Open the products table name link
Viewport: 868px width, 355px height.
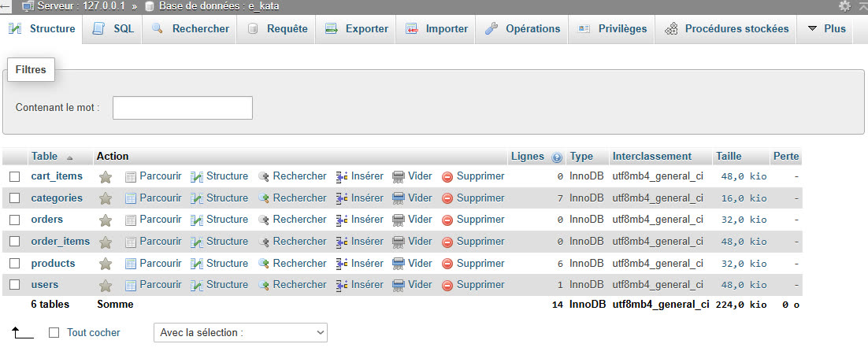[53, 263]
